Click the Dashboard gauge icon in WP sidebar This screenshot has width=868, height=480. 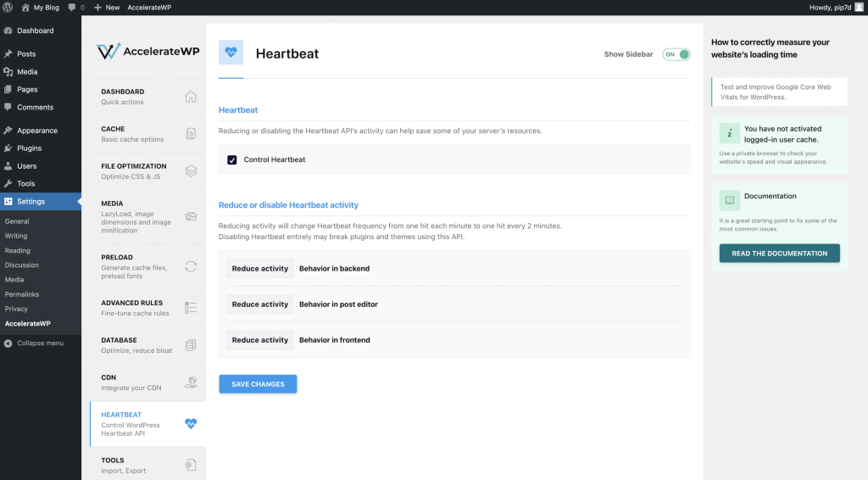pyautogui.click(x=8, y=31)
